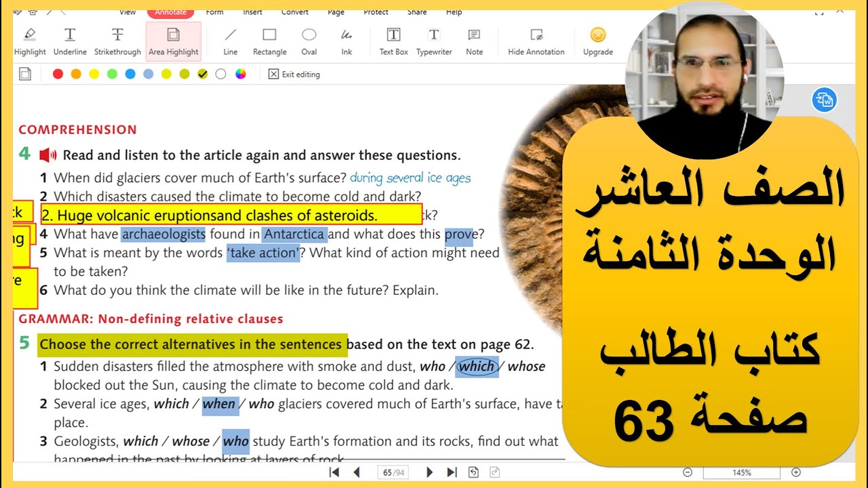Click highlighted word 'Antarctica'

(295, 235)
